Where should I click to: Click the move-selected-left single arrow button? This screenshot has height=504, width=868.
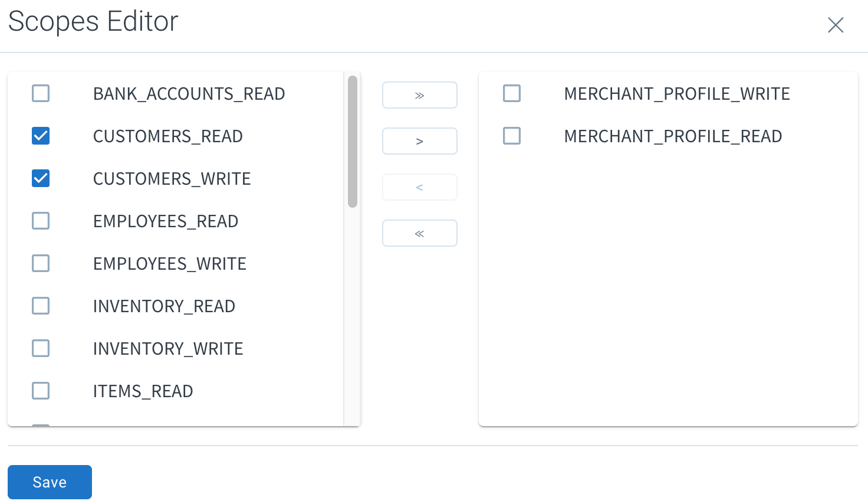[x=419, y=187]
